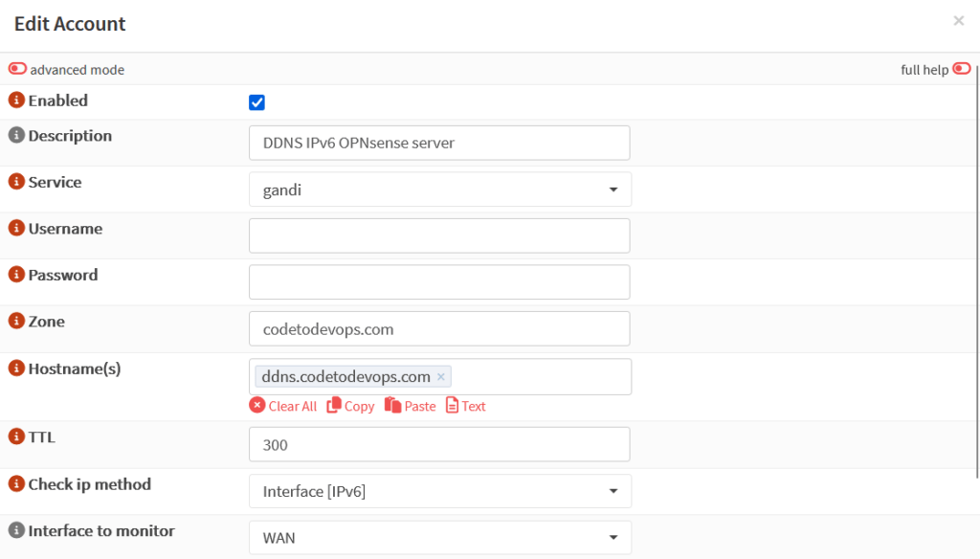Close the Edit Account dialog
Screen dimensions: 980x559
click(958, 20)
